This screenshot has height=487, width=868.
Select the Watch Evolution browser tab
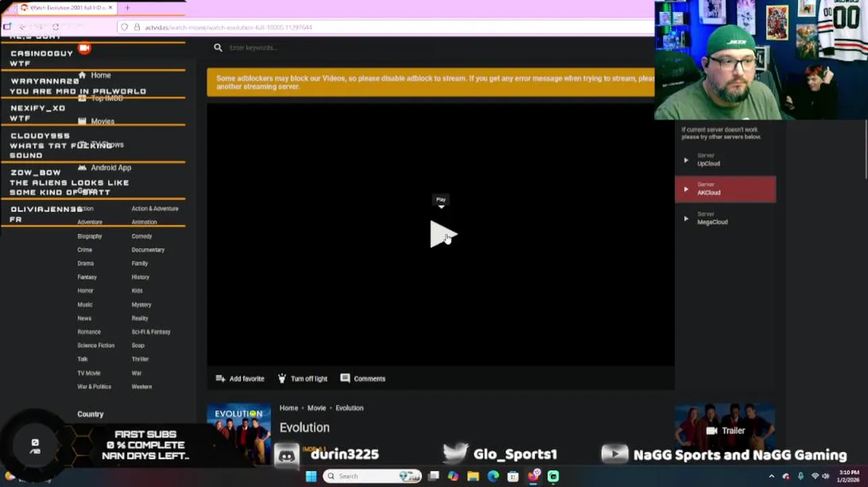point(66,7)
